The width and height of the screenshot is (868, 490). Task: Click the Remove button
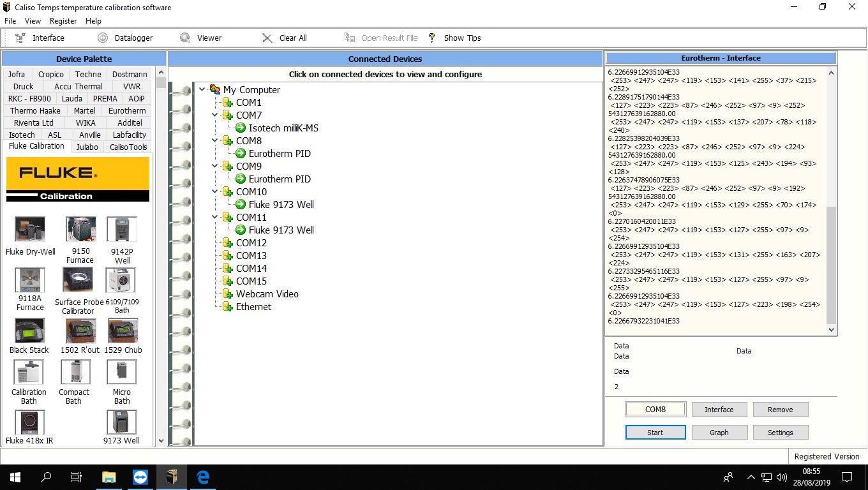(781, 410)
